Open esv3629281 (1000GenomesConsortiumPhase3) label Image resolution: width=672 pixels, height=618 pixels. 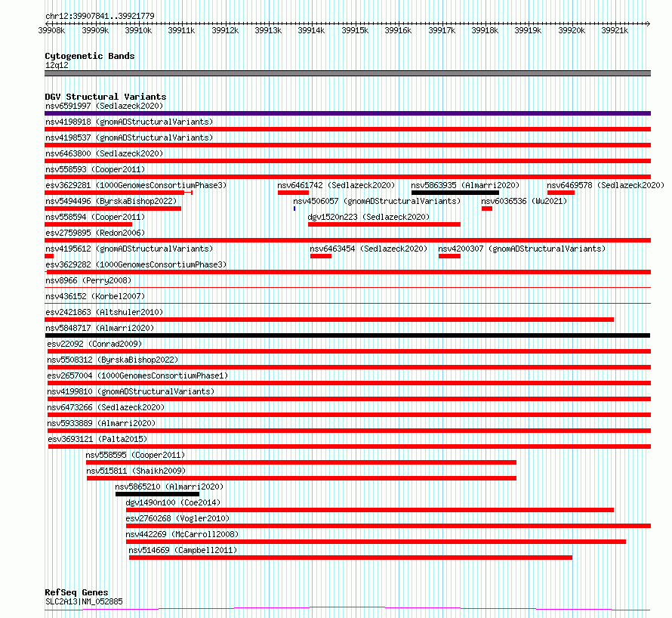136,185
